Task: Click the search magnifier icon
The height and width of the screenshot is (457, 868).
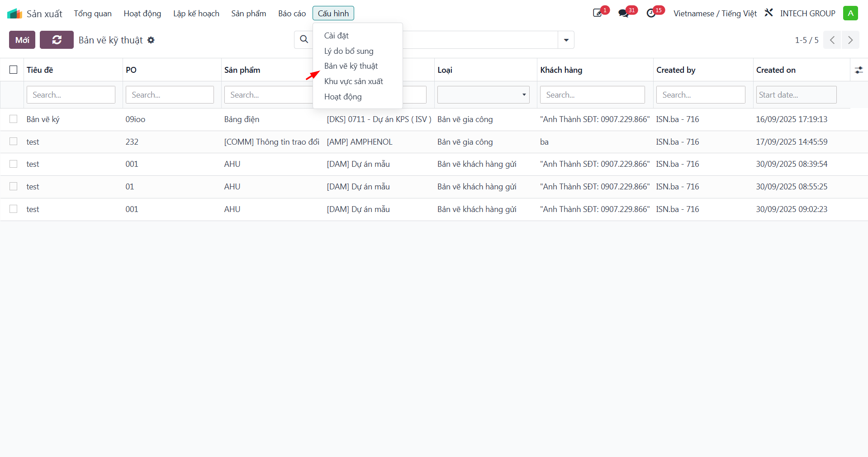Action: (x=304, y=40)
